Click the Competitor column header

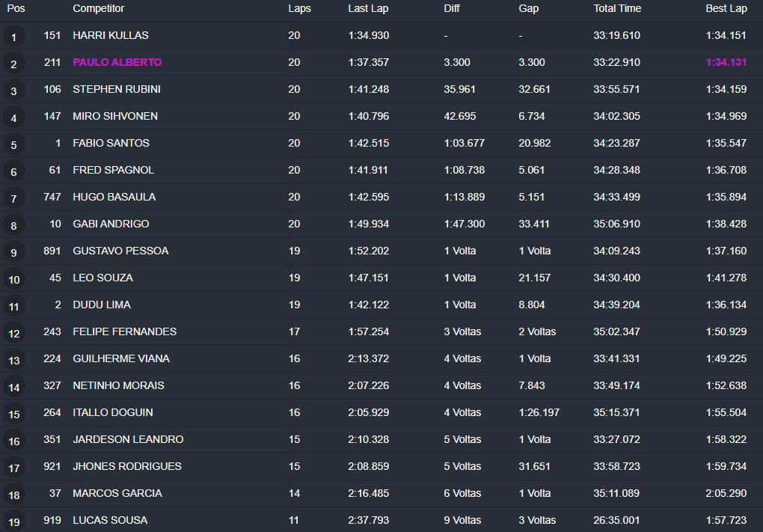[98, 8]
